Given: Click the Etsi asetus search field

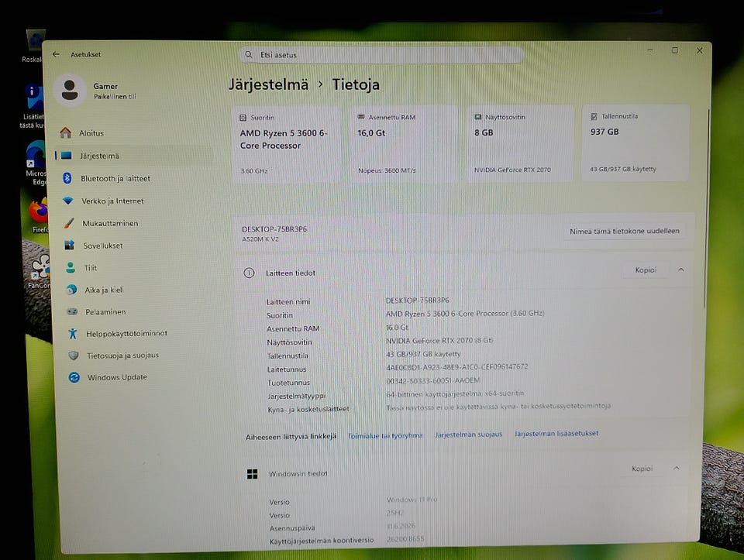Looking at the screenshot, I should [x=381, y=55].
